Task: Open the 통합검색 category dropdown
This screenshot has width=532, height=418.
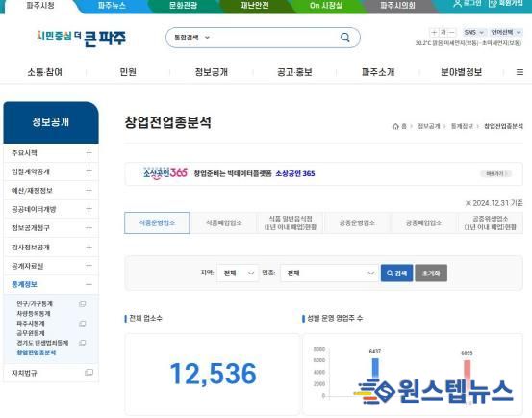Action: point(191,38)
